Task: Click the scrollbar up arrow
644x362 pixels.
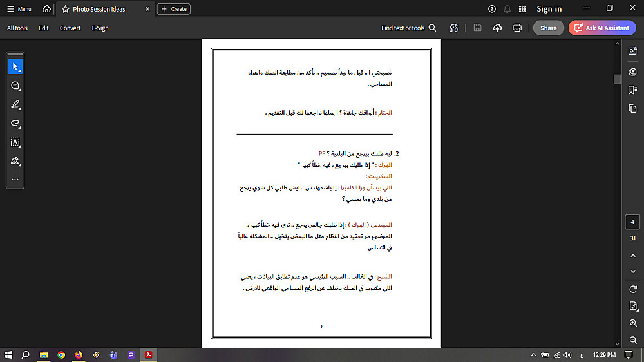Action: 617,44
